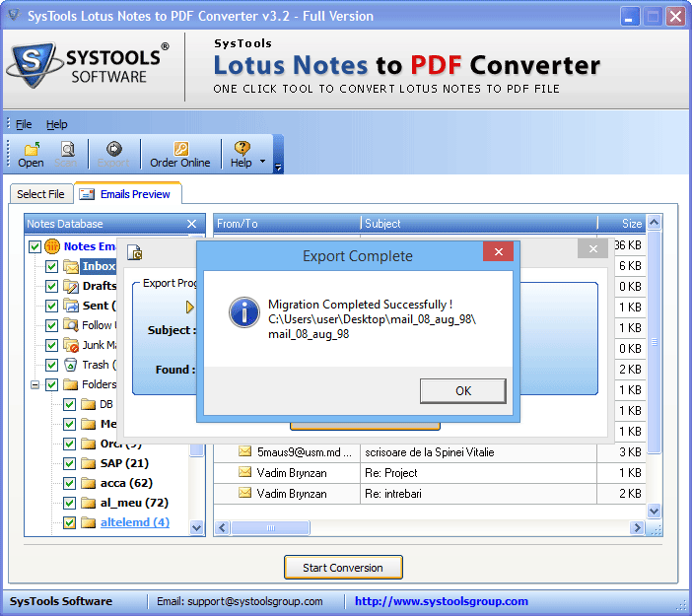692x616 pixels.
Task: Close the export progress dialog
Action: click(x=593, y=249)
